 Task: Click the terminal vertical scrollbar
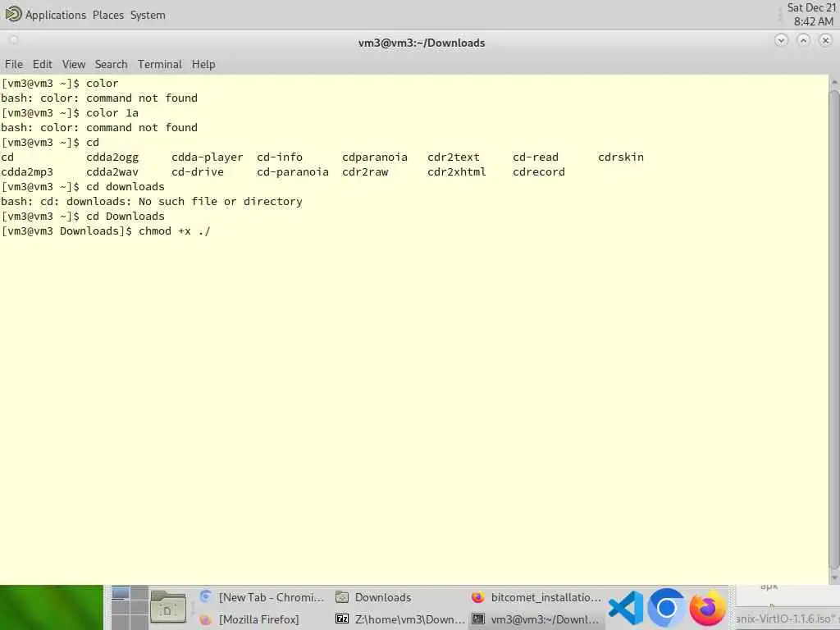[x=833, y=330]
